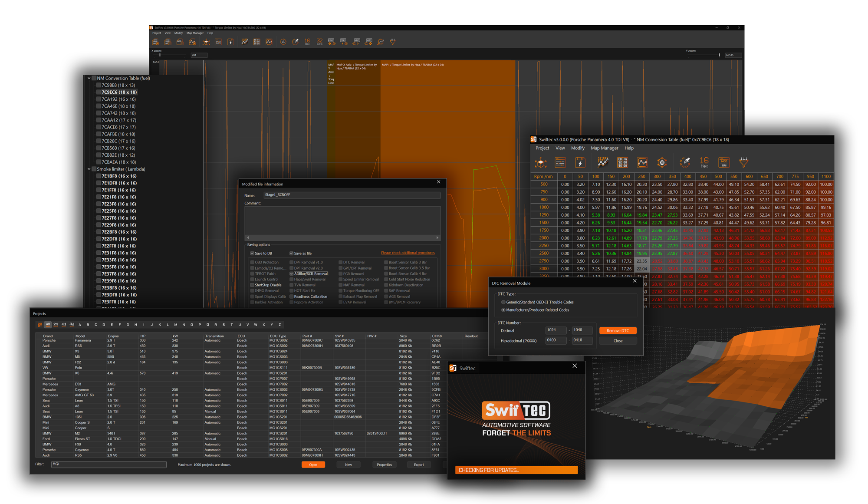
Task: Click the NEXT map navigation icon
Action: (356, 42)
